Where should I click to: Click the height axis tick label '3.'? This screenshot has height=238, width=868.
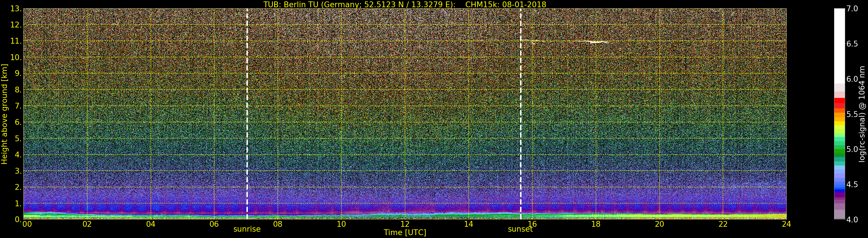coord(18,171)
